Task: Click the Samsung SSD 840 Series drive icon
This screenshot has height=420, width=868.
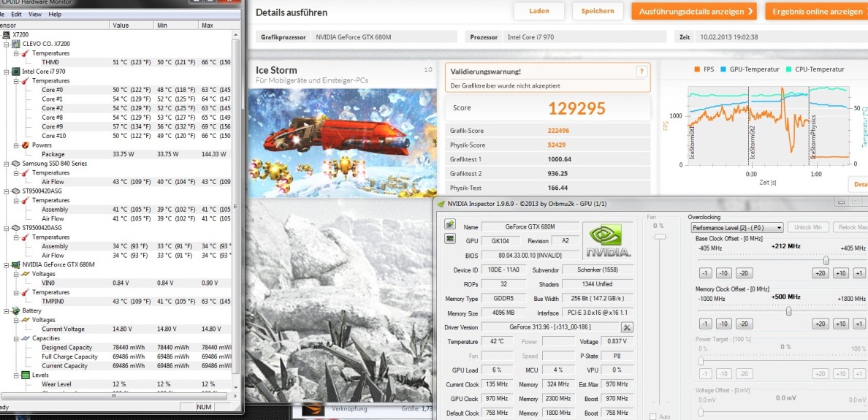Action: 17,163
